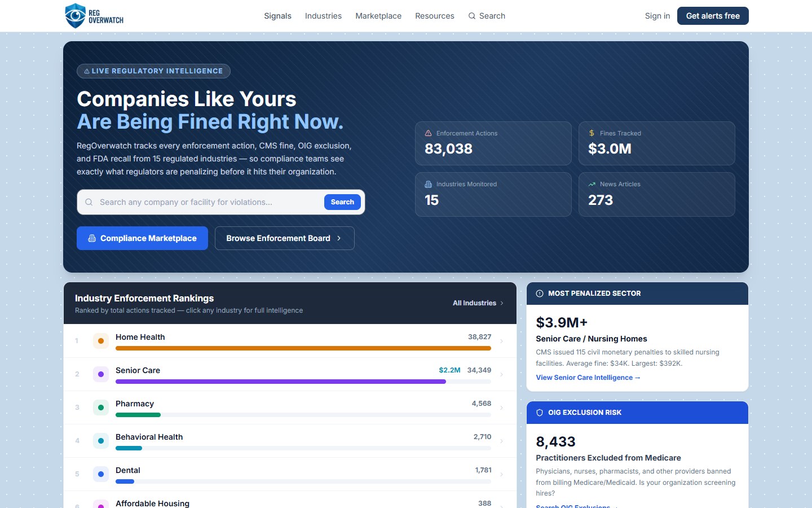The height and width of the screenshot is (508, 812).
Task: Click the 38,827 count for Home Health
Action: tap(479, 337)
